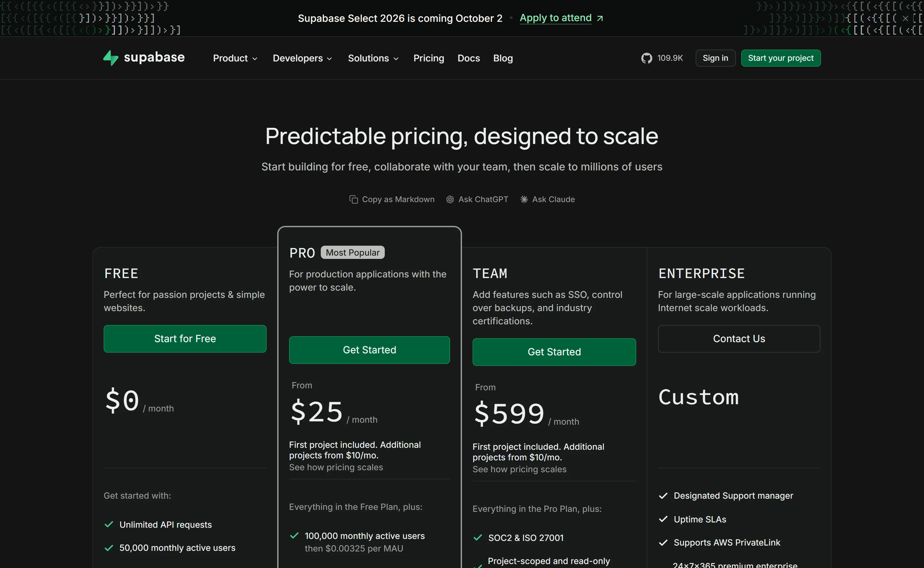The width and height of the screenshot is (924, 568).
Task: Click the PRO plan heading
Action: coord(302,253)
